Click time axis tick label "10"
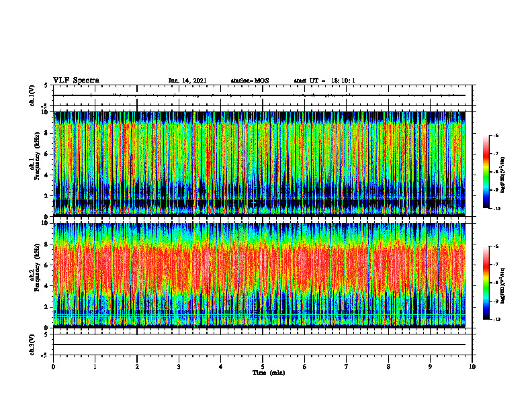The width and height of the screenshot is (532, 411). pos(472,367)
